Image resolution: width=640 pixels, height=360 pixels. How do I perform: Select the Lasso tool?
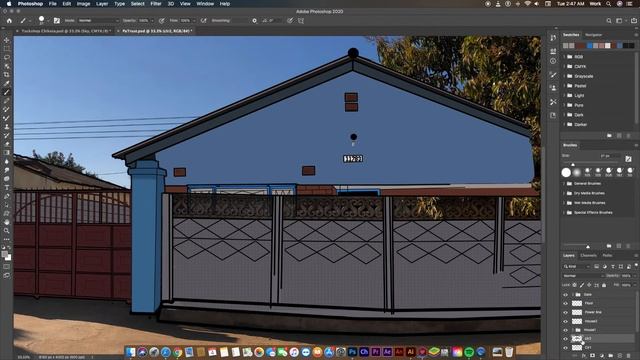point(7,57)
